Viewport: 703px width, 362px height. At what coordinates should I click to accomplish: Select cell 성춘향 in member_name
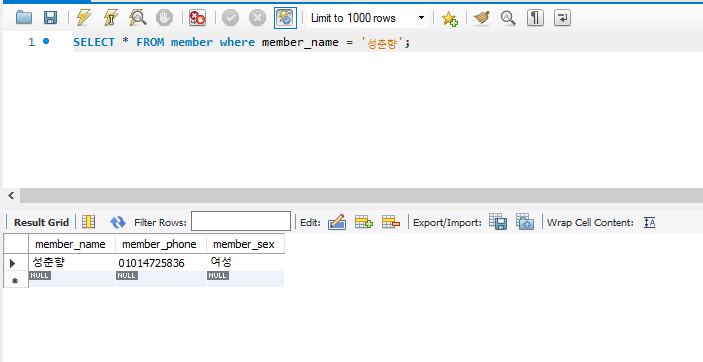point(72,262)
